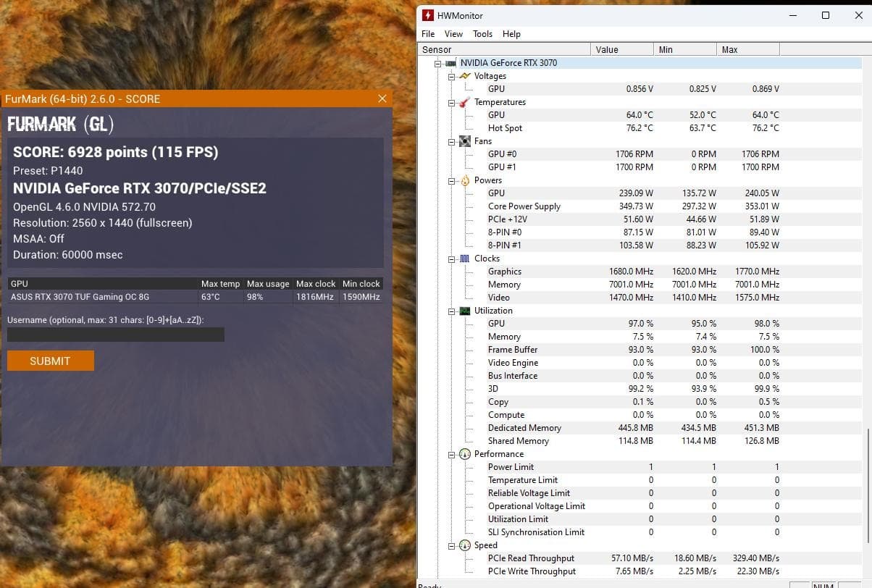This screenshot has height=588, width=872.
Task: Select the Dedicated Memory row
Action: click(640, 428)
